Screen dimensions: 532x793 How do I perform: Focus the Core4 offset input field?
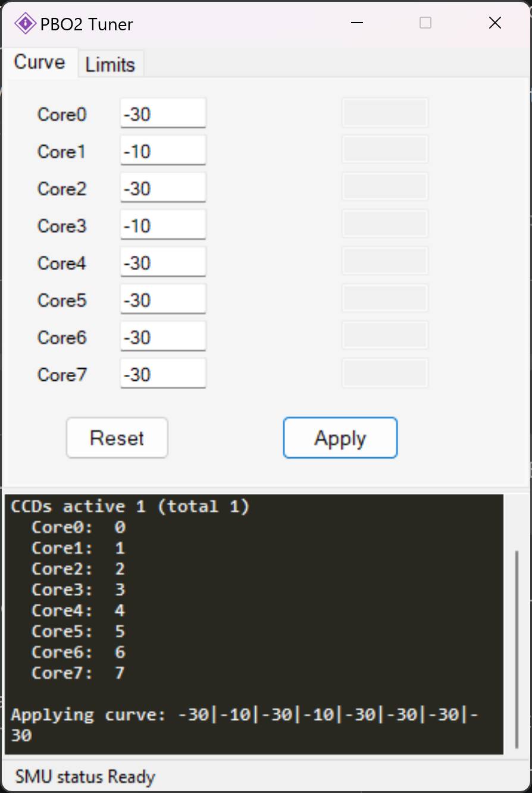point(163,262)
